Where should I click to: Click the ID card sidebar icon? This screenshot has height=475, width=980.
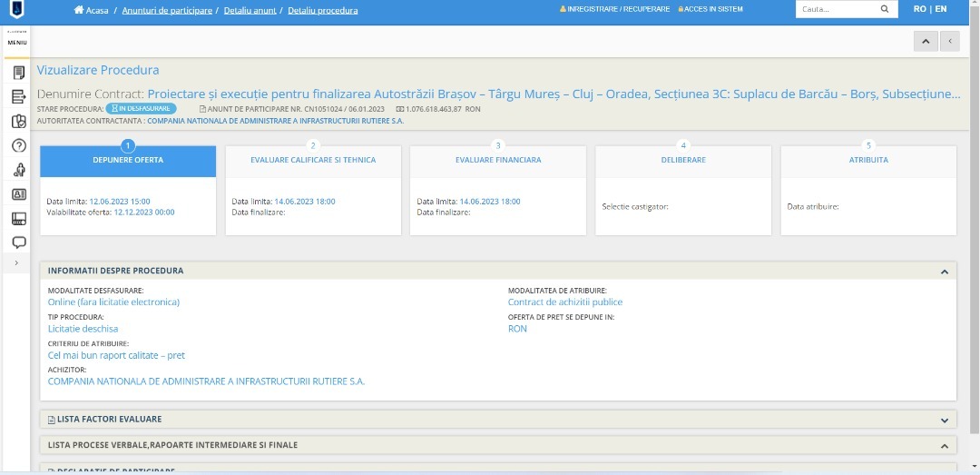[19, 194]
